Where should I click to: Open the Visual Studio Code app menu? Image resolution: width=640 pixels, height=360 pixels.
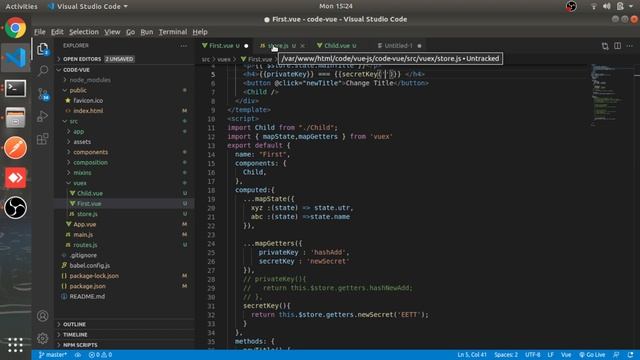tap(87, 6)
